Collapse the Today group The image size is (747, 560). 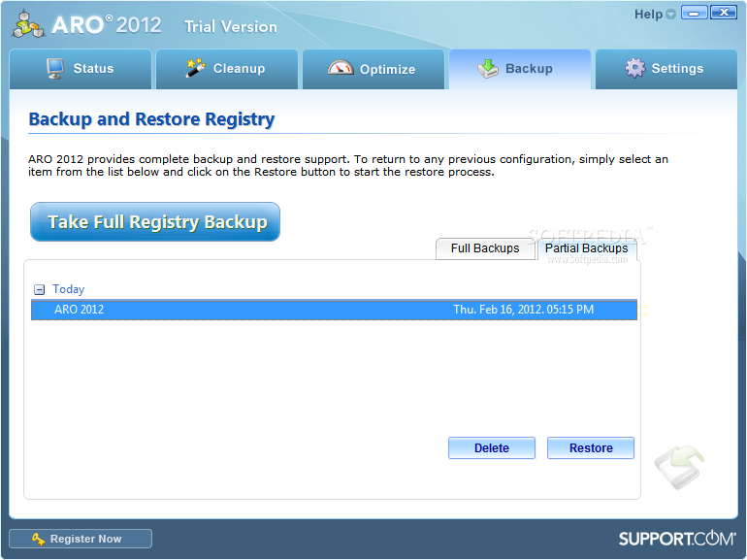pyautogui.click(x=39, y=289)
